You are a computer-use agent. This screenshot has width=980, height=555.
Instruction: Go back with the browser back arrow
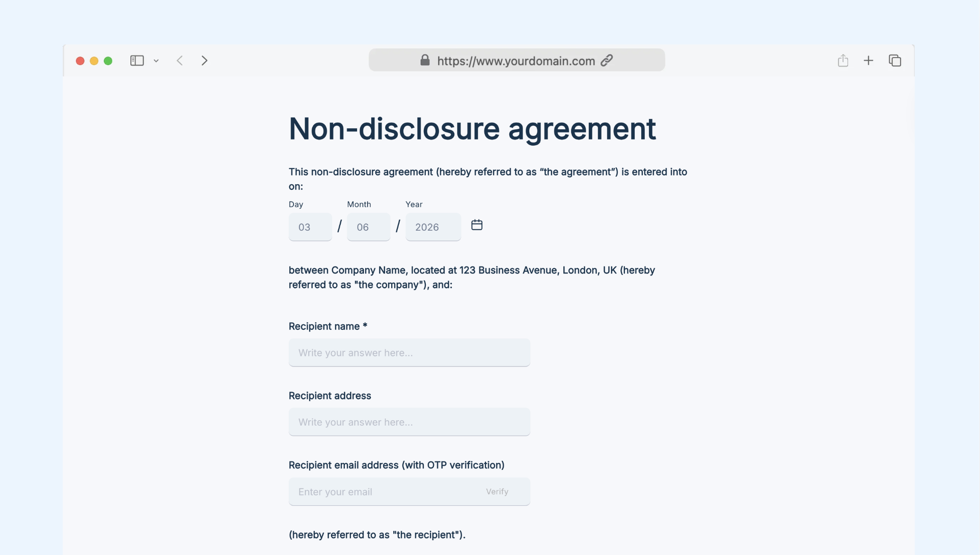(180, 61)
